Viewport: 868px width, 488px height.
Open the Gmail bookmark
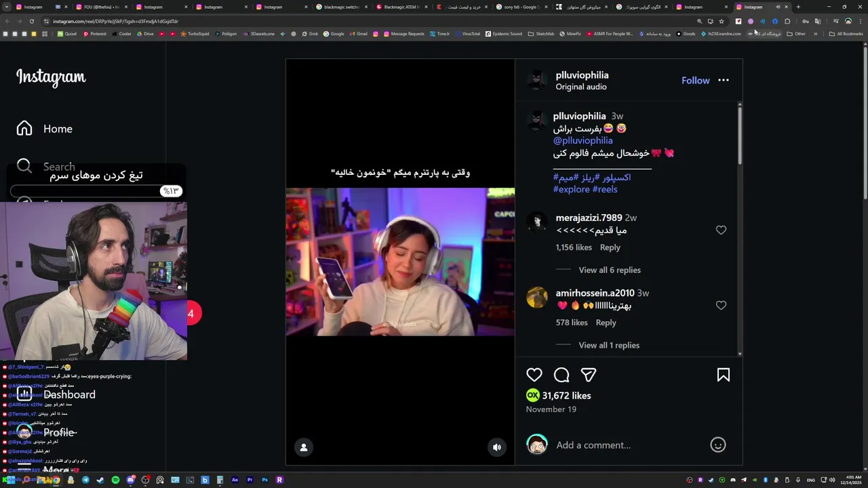(x=358, y=34)
